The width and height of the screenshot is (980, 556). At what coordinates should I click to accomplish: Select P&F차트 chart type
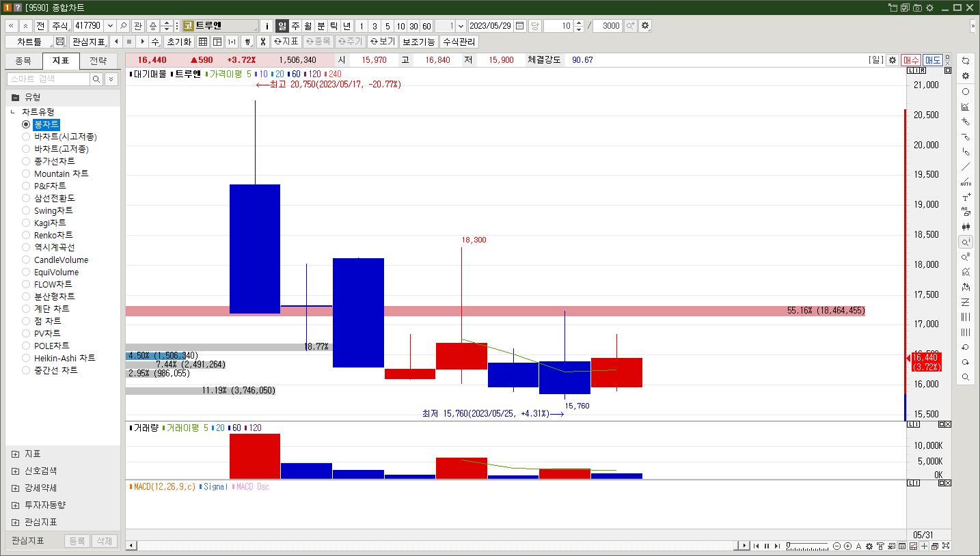pos(26,186)
